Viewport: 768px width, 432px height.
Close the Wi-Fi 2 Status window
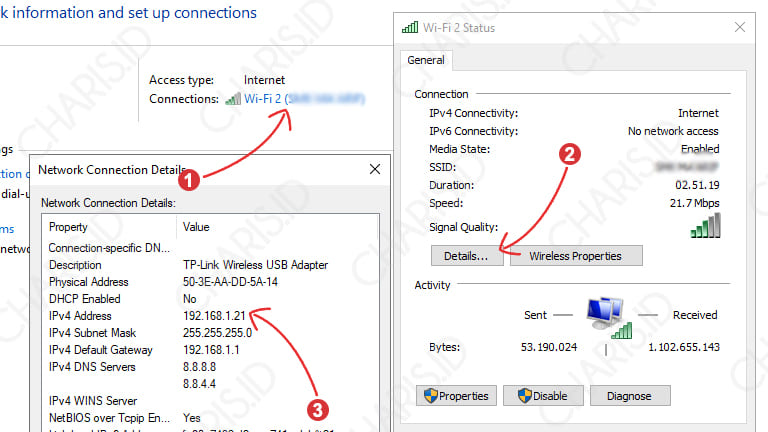click(x=740, y=27)
